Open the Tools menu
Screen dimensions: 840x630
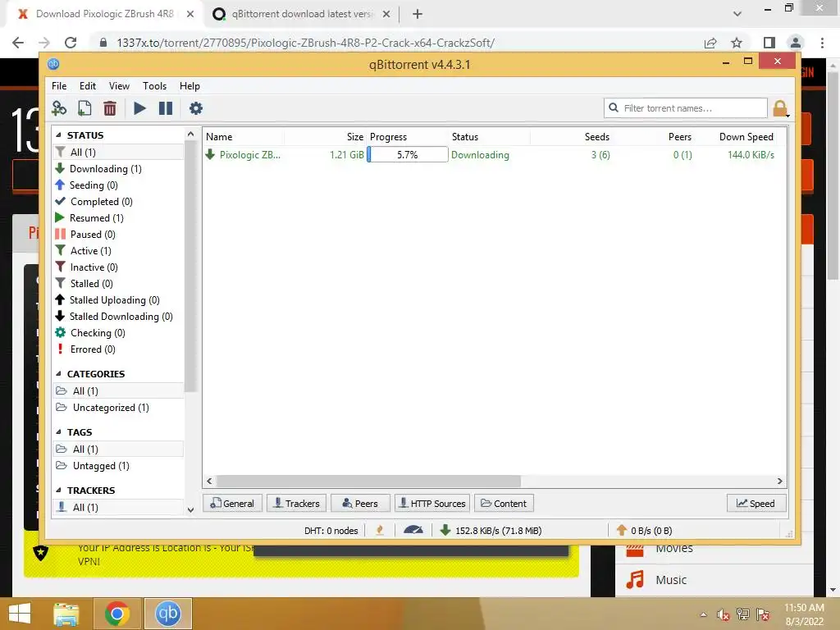[x=154, y=85]
